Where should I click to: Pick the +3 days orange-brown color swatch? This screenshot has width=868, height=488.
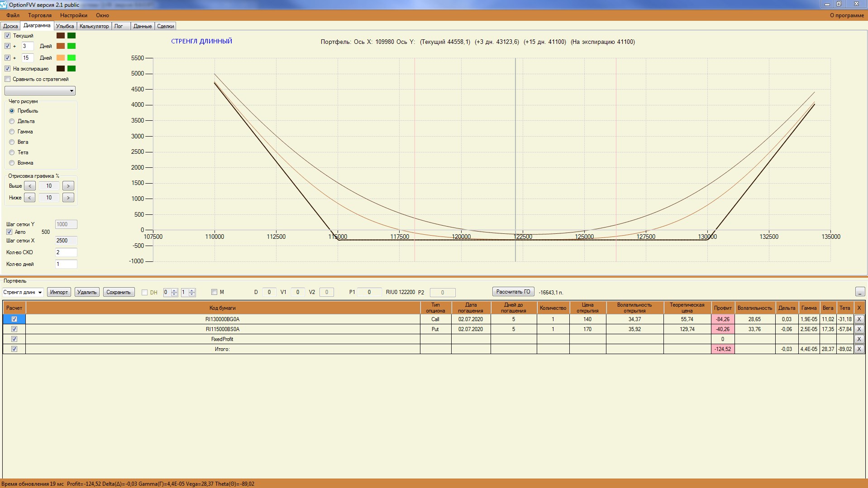click(x=61, y=46)
